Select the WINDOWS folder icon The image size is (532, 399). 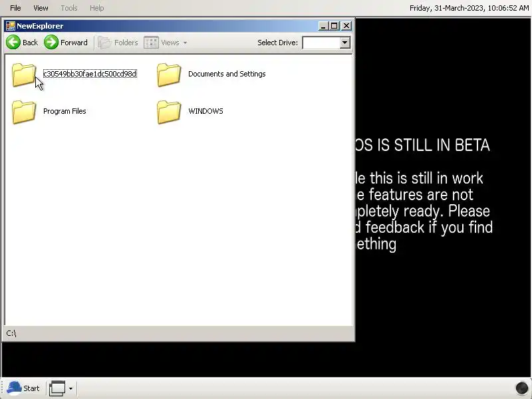[x=169, y=112]
